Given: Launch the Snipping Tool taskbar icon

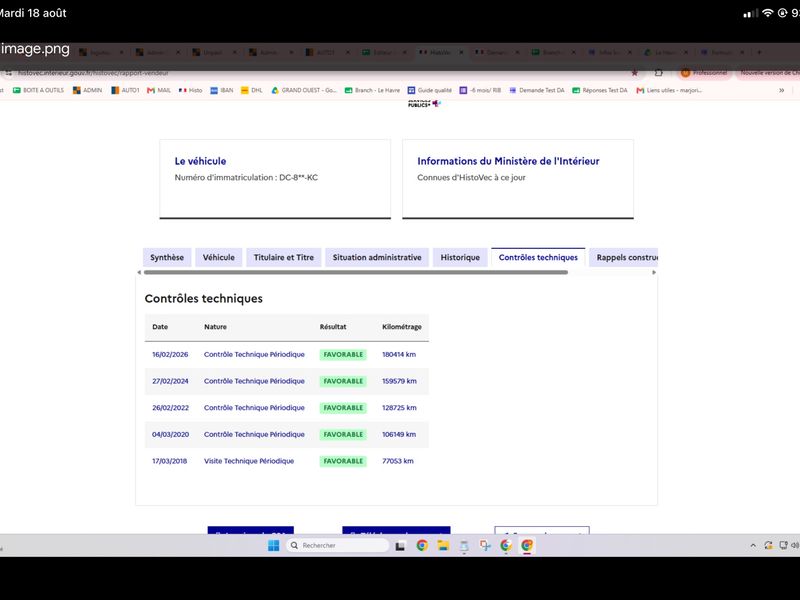Looking at the screenshot, I should (x=485, y=545).
